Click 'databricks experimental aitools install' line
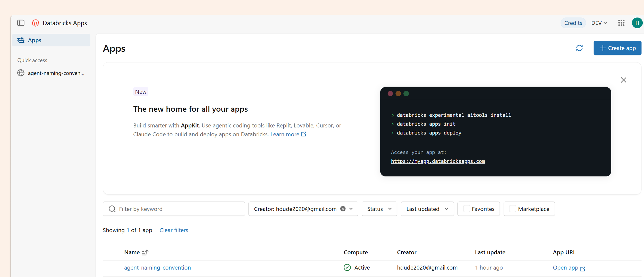This screenshot has width=644, height=277. 454,115
